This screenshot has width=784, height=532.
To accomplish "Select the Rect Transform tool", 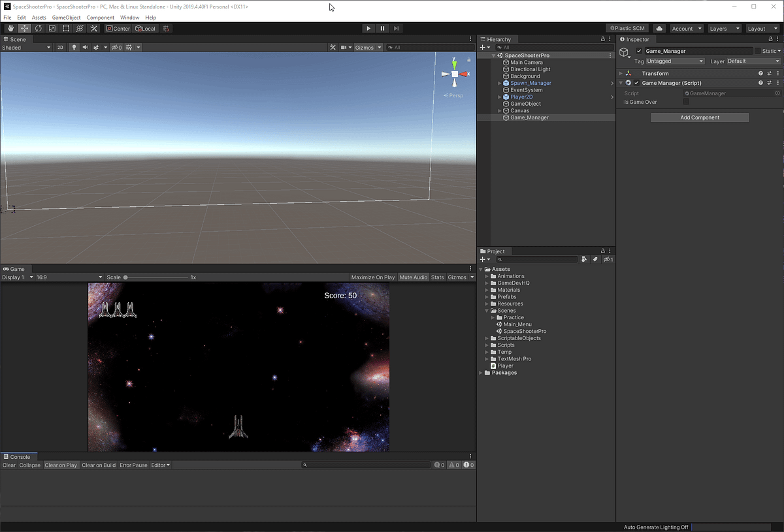I will (x=65, y=28).
